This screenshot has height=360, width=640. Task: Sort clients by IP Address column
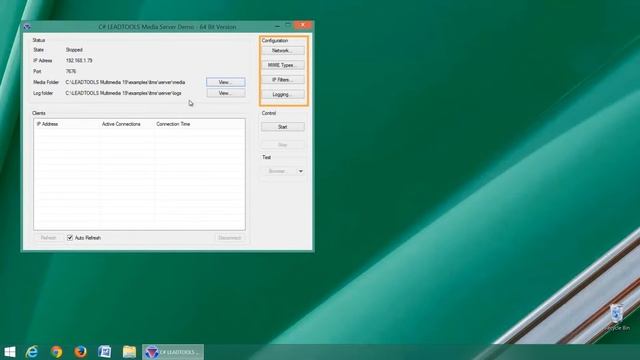[66, 124]
